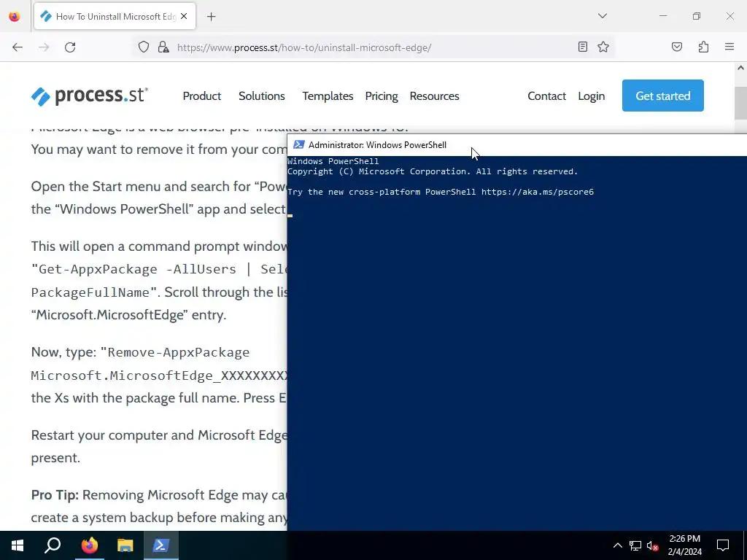This screenshot has width=747, height=560.
Task: Expand the list all tabs chevron
Action: tap(602, 16)
